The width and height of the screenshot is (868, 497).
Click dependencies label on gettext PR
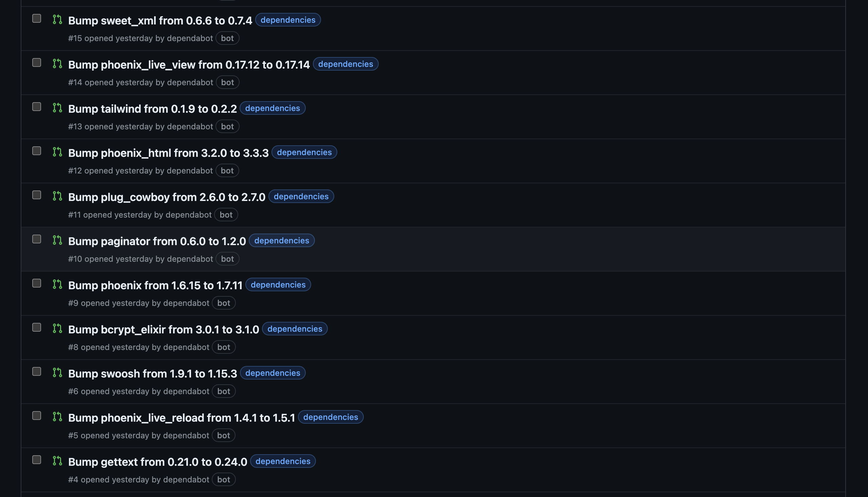click(x=283, y=461)
